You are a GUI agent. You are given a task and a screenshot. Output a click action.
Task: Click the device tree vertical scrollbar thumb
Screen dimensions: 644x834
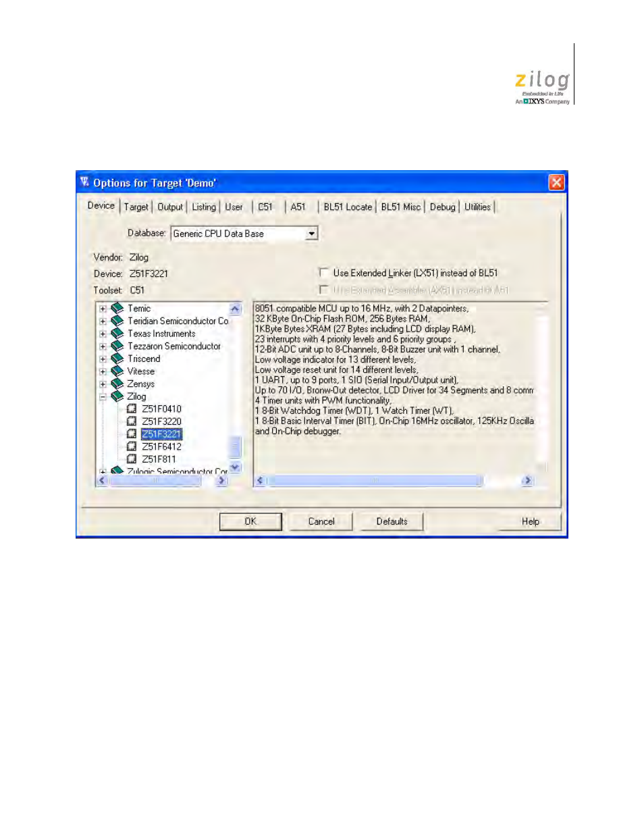(235, 446)
